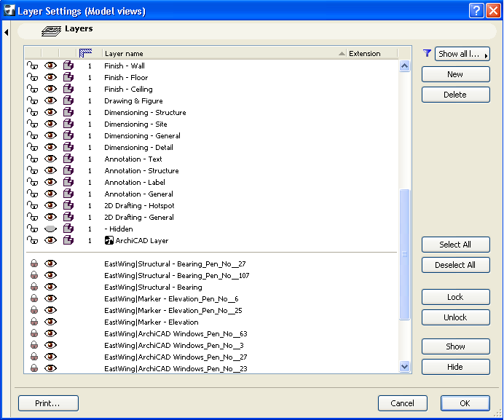Toggle visibility of Finish - Ceiling layer
The image size is (504, 420).
pyautogui.click(x=50, y=89)
